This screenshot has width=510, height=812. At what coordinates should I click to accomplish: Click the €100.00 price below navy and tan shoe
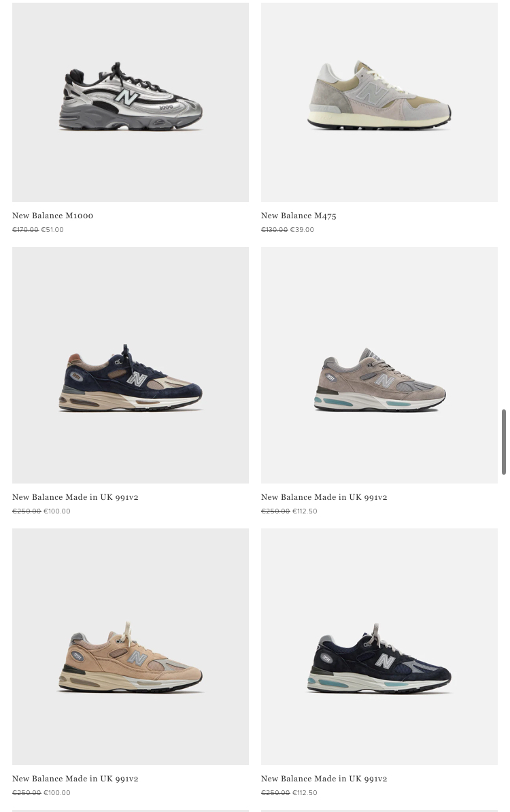57,511
